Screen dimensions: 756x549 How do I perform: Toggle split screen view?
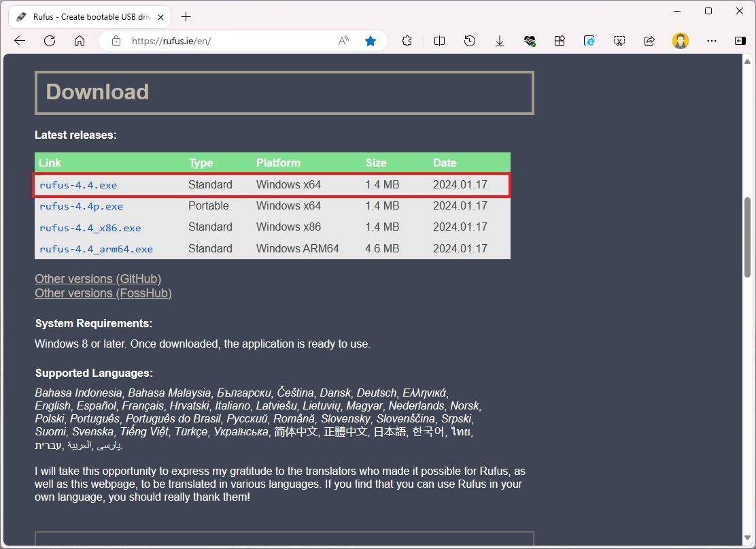point(439,41)
